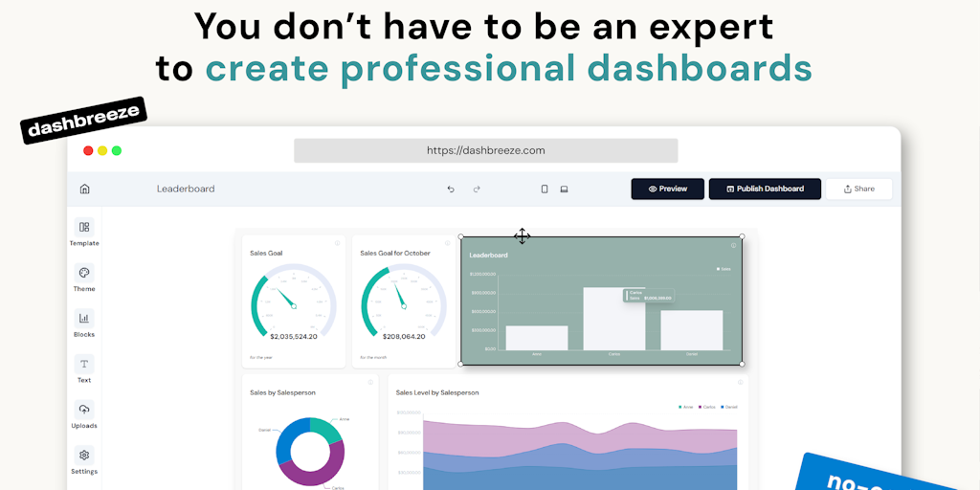Click info icon on Sales Level by Salesperson card
980x490 pixels.
tap(741, 382)
